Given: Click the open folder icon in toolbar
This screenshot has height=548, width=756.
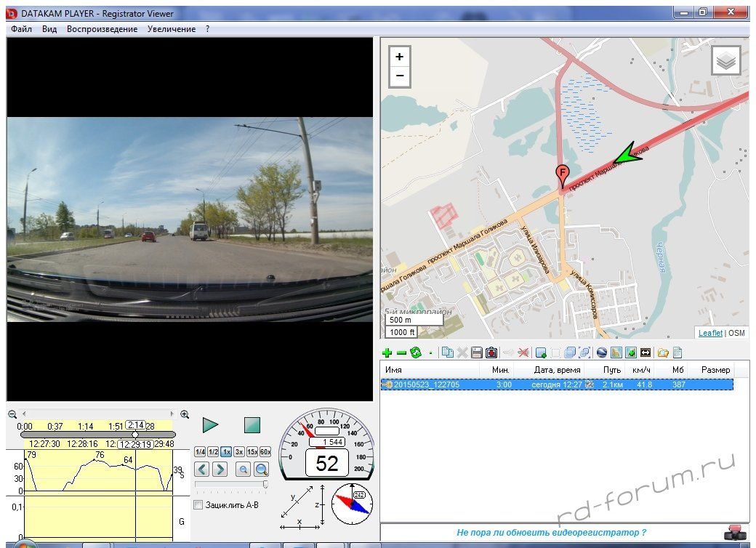Looking at the screenshot, I should pos(662,353).
